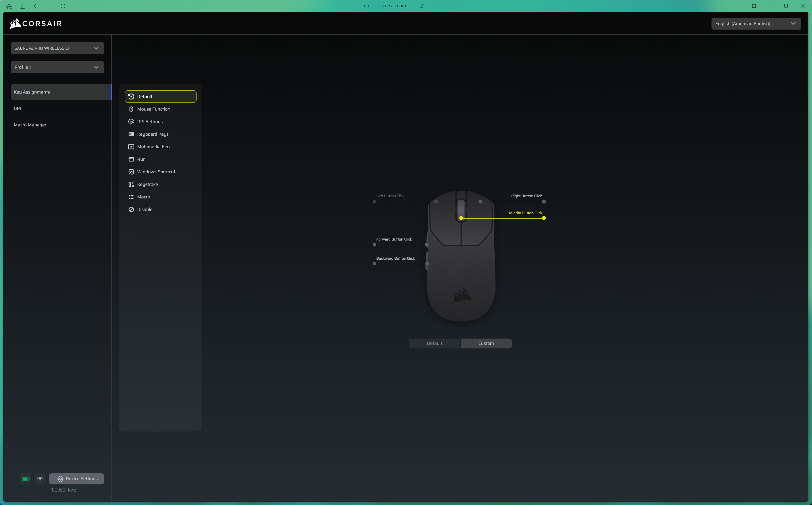
Task: Reload the page with refresh icon
Action: [x=63, y=6]
